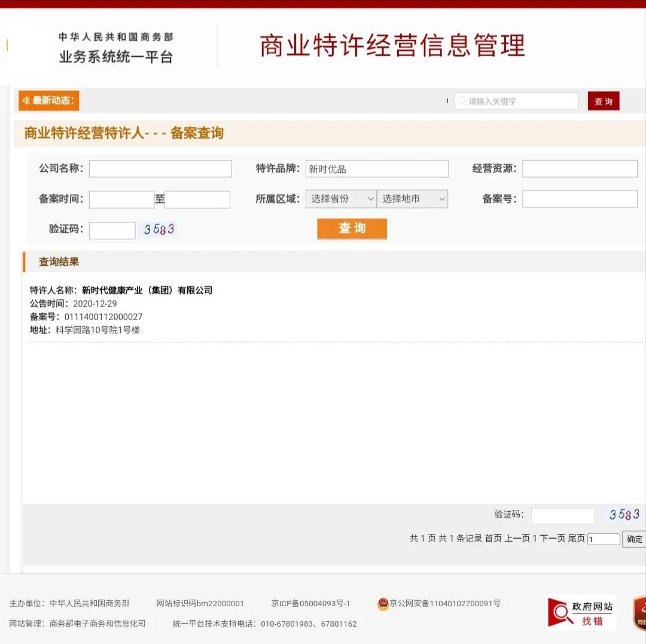The height and width of the screenshot is (644, 646).
Task: Open 新时代健康产业（集团）有限公司 result entry
Action: 147,290
